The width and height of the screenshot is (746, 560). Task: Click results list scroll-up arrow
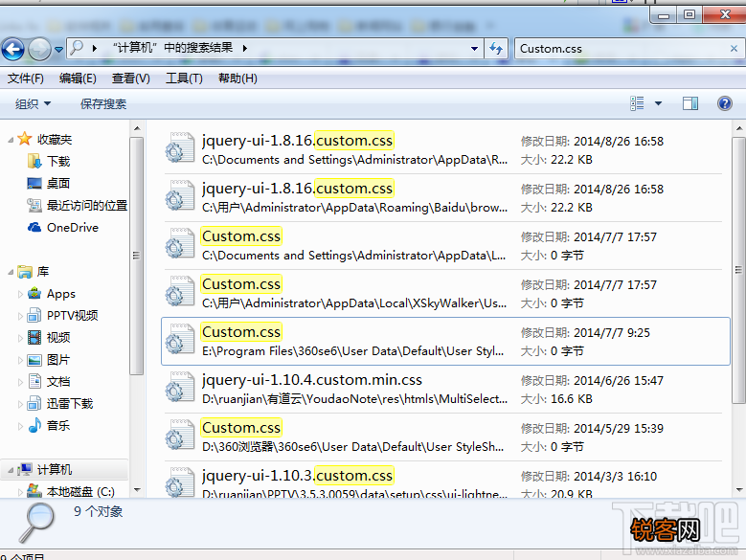(739, 128)
